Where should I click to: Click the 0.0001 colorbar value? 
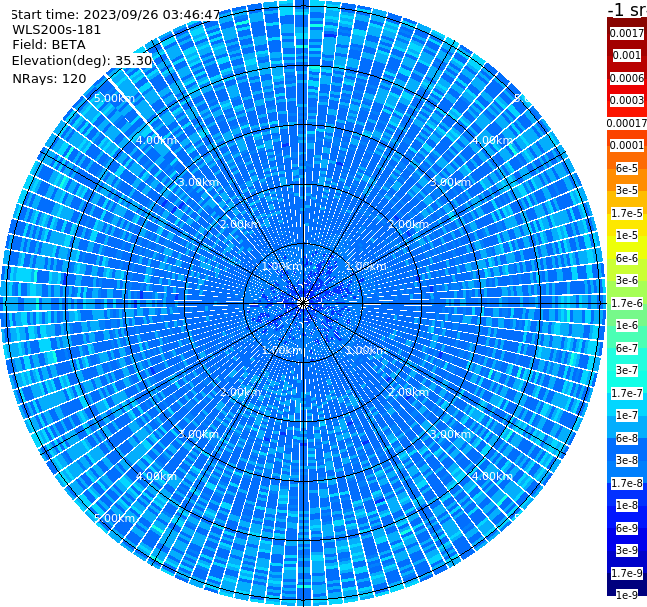(627, 145)
